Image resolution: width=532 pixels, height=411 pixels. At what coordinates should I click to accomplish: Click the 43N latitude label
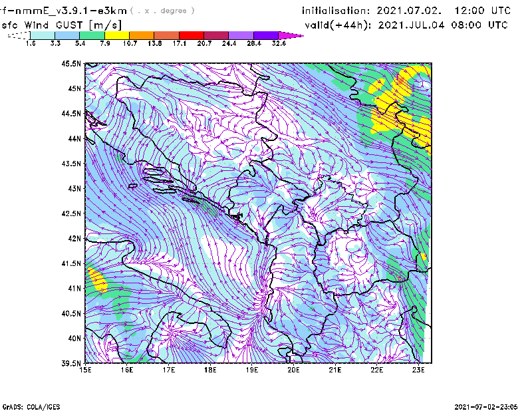(74, 188)
